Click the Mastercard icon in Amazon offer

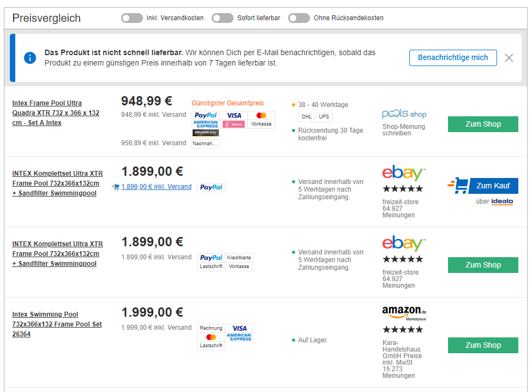[211, 337]
